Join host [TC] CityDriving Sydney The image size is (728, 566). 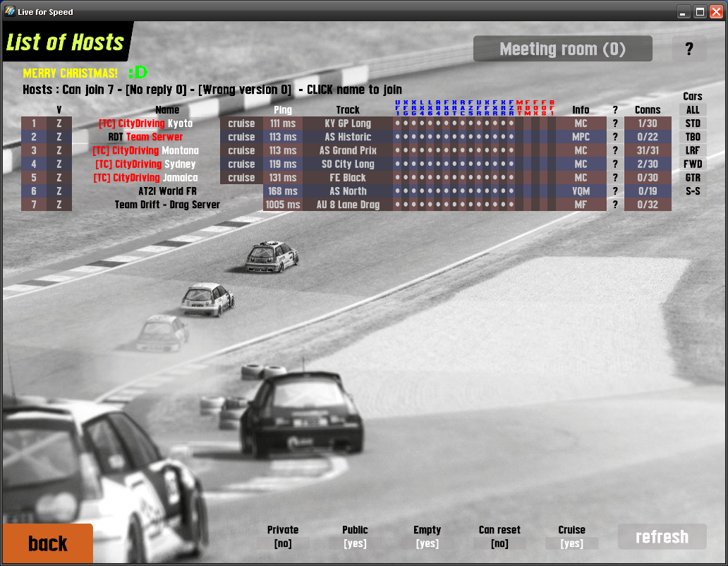coord(146,164)
